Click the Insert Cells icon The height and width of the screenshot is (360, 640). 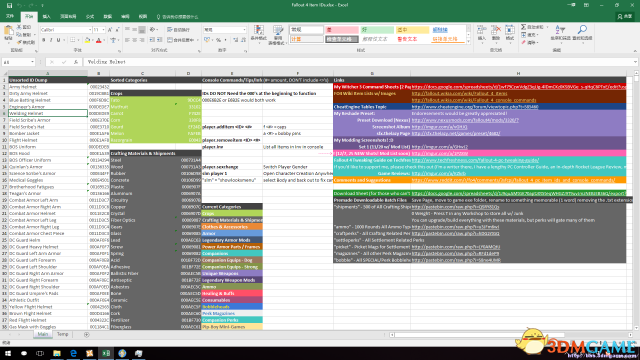pyautogui.click(x=482, y=31)
